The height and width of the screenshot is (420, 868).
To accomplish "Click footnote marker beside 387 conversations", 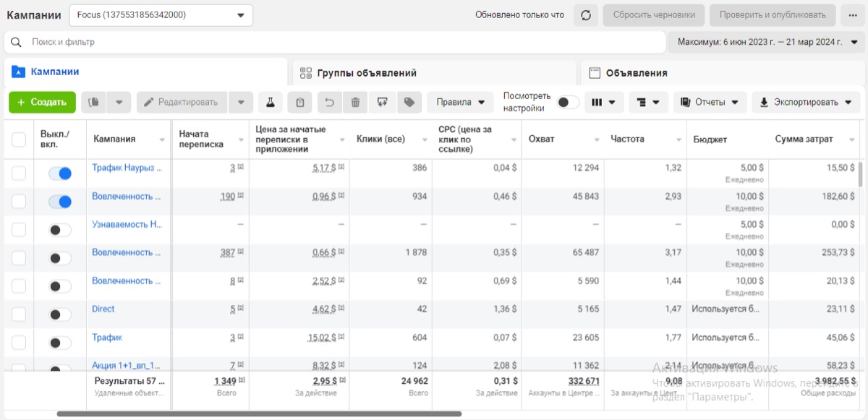I will [241, 252].
